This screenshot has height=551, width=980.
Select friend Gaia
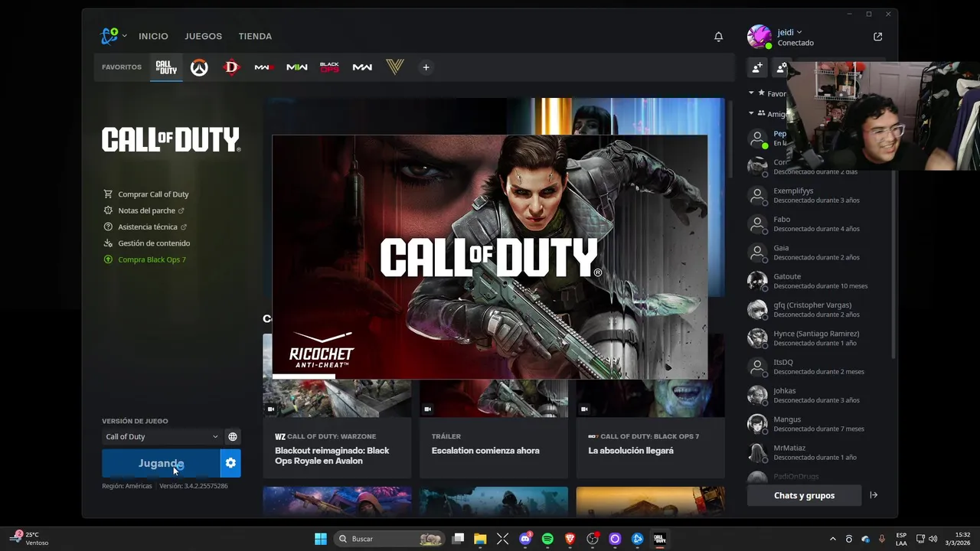[816, 253]
